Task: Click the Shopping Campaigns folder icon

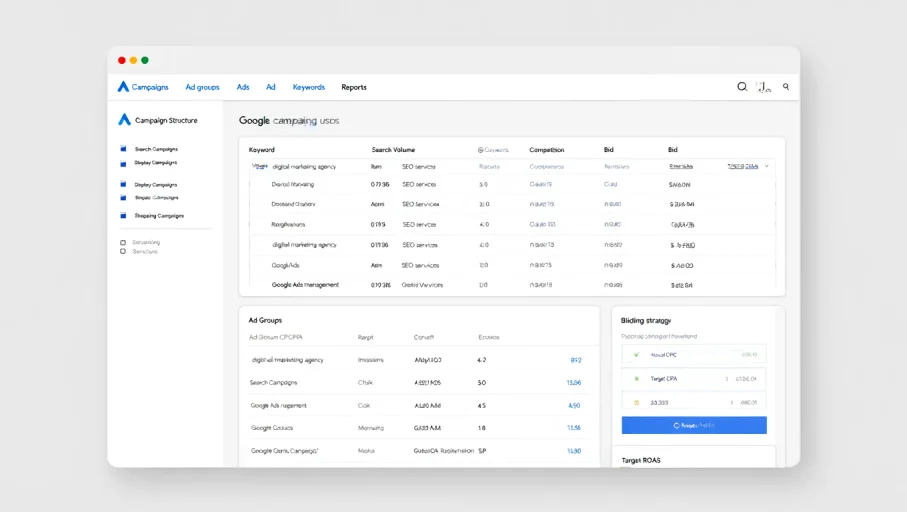Action: coord(124,216)
